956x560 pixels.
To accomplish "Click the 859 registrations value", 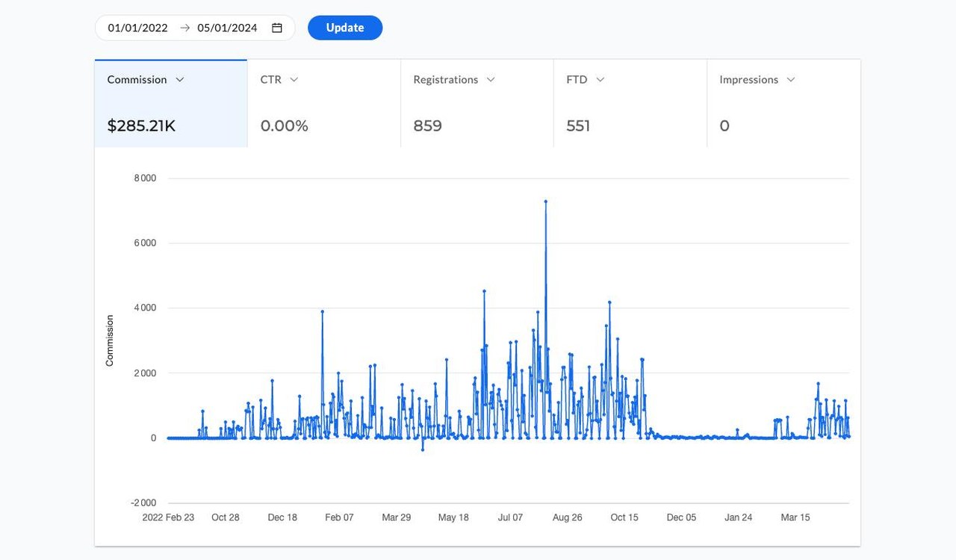I will [x=428, y=126].
